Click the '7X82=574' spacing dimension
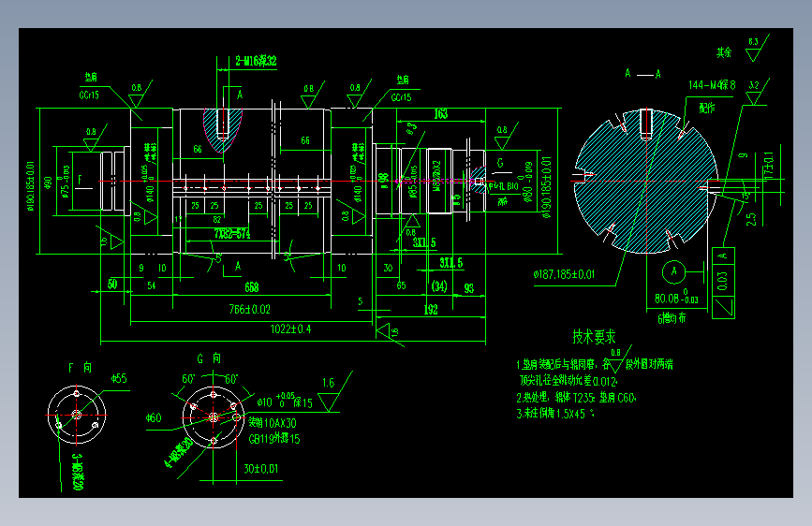Viewport: 812px width, 526px height. (x=232, y=233)
